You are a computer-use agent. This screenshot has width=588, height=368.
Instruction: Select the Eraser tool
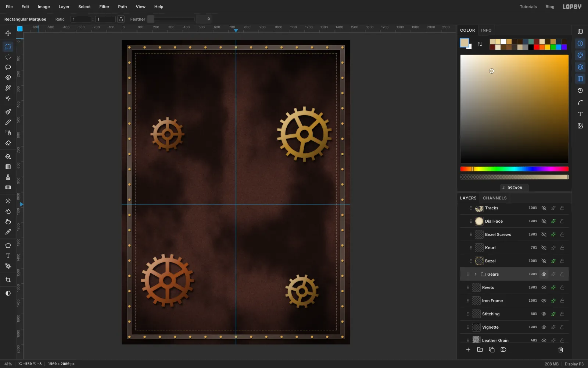(8, 143)
